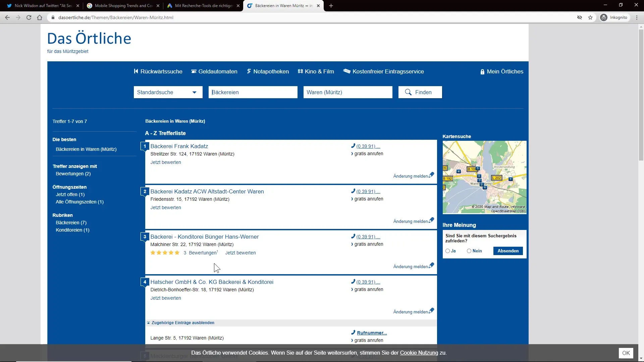Click the browser forward arrow
This screenshot has width=644, height=362.
click(18, 17)
